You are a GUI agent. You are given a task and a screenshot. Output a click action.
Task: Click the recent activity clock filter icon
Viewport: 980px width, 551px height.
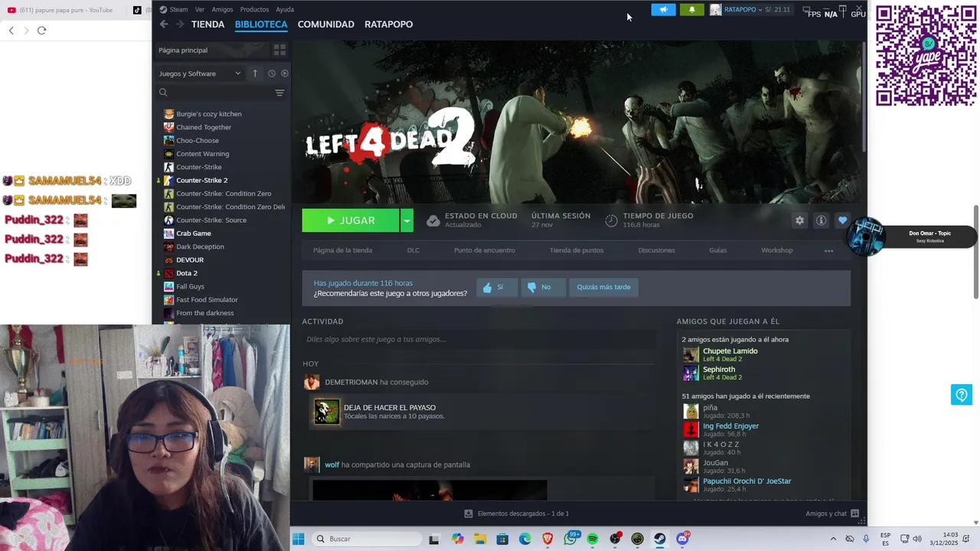click(271, 73)
